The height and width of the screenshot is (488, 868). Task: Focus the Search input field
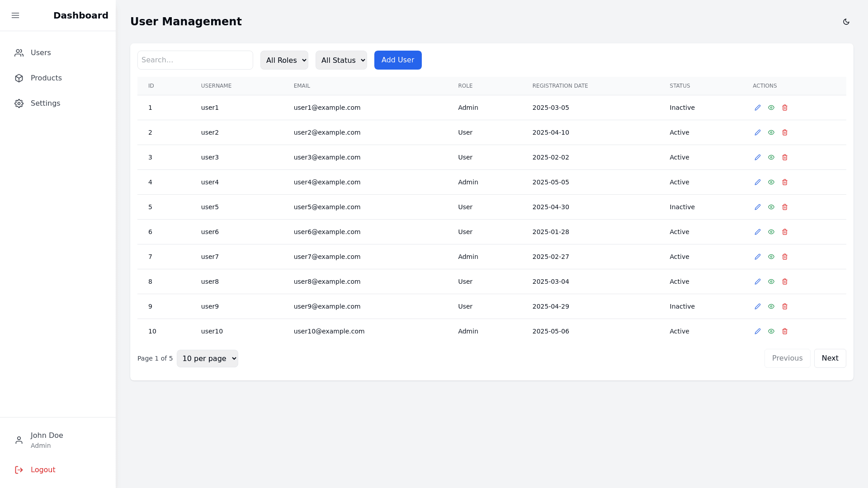pyautogui.click(x=195, y=60)
